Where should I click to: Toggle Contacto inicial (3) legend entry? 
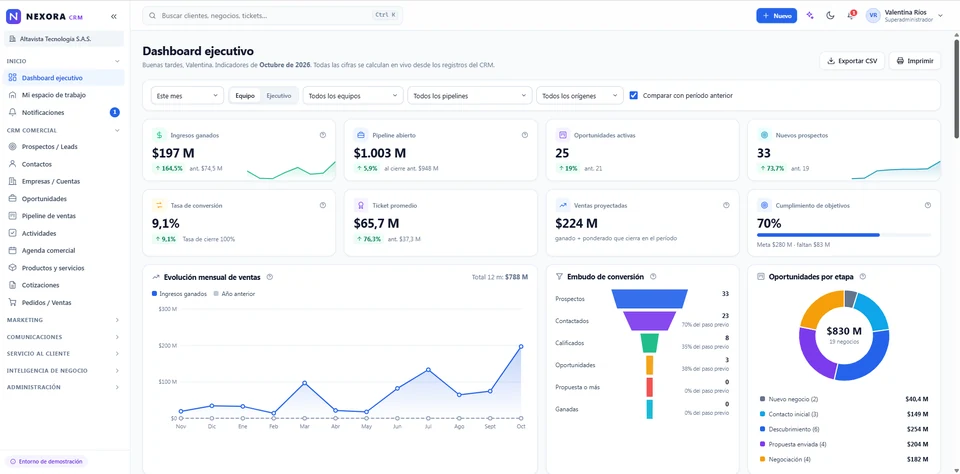(789, 414)
